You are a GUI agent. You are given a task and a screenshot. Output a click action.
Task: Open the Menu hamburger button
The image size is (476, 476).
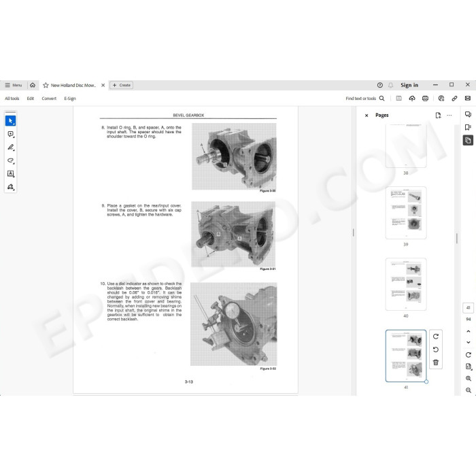tap(14, 85)
